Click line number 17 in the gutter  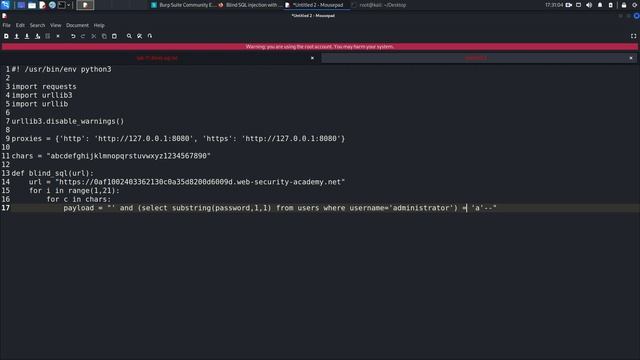[x=5, y=208]
